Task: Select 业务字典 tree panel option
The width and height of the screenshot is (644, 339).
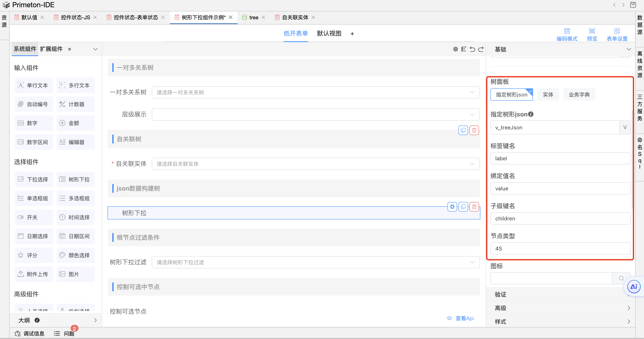Action: click(x=579, y=95)
